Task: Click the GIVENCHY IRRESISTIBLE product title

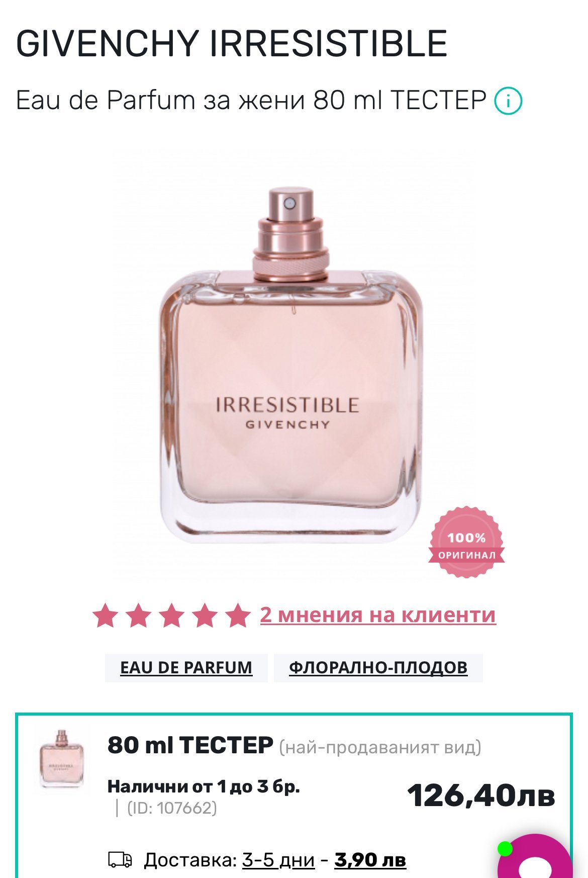Action: pyautogui.click(x=232, y=43)
